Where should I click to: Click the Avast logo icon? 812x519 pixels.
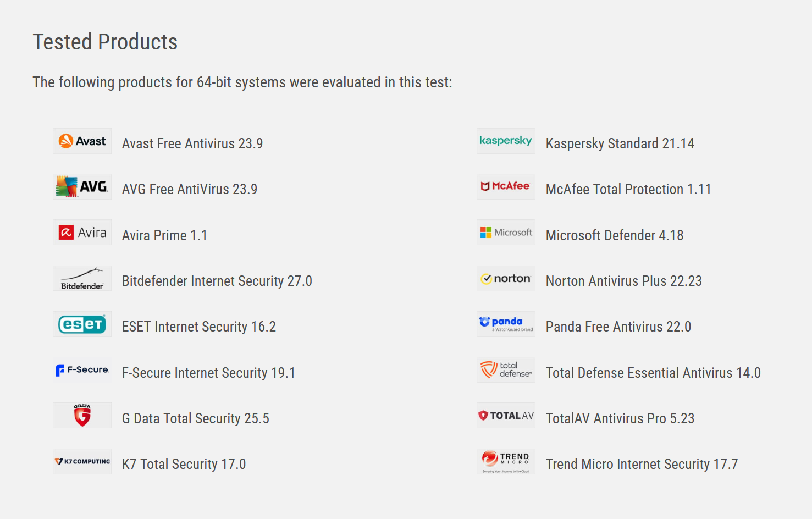pyautogui.click(x=82, y=141)
